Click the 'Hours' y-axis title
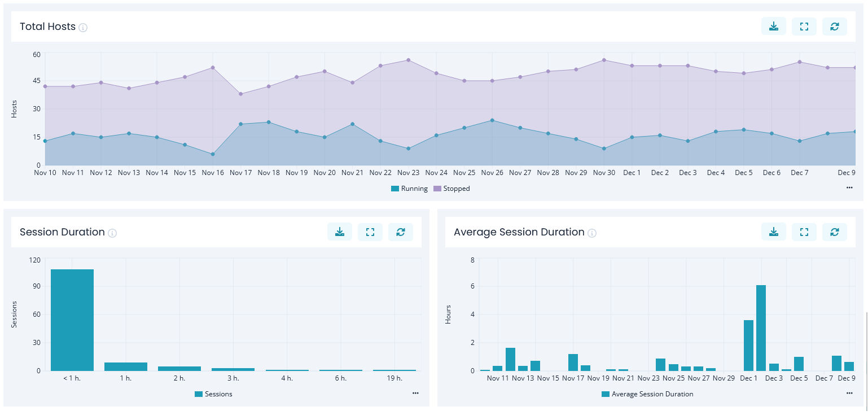The height and width of the screenshot is (415, 868). coord(448,314)
